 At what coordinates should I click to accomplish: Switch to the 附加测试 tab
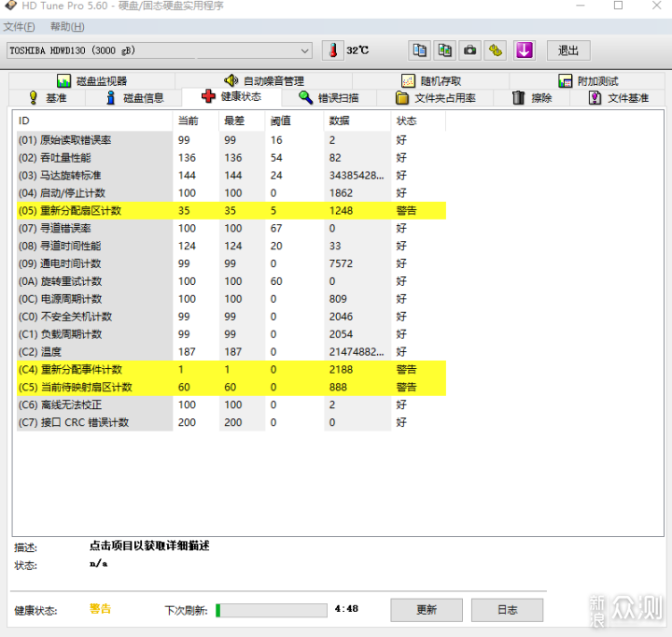point(588,80)
